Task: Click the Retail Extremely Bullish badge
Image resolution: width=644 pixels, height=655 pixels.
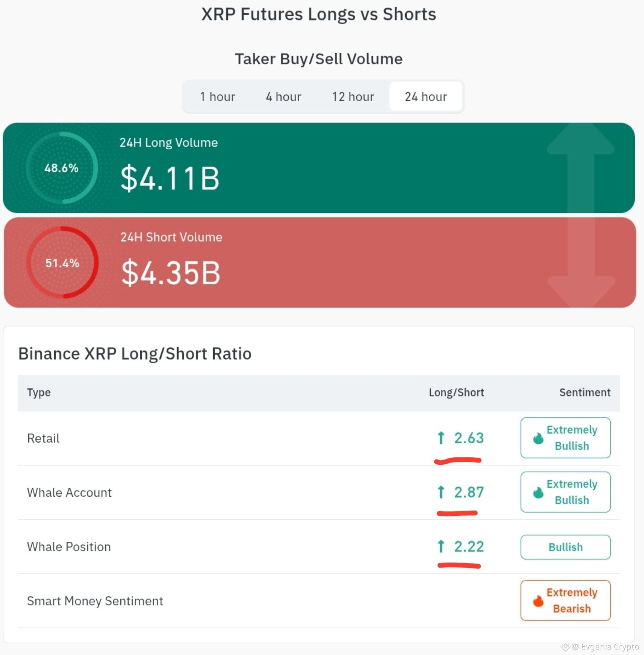Action: click(x=566, y=438)
